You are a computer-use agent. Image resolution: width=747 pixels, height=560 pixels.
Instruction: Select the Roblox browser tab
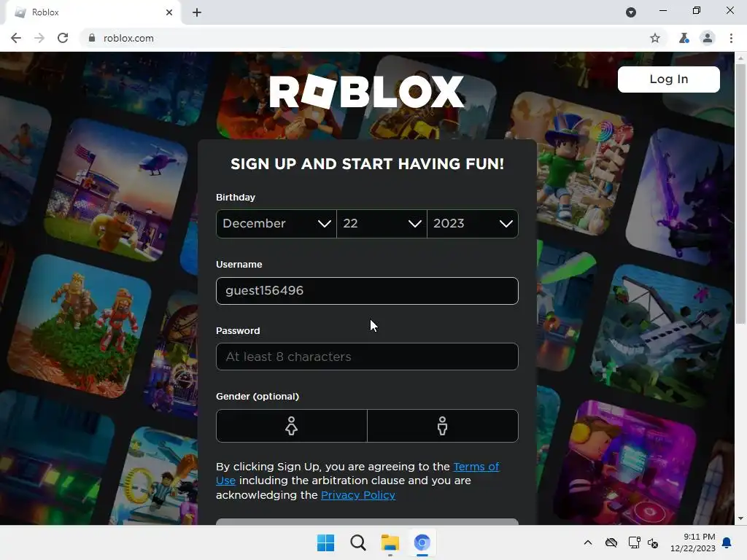pyautogui.click(x=93, y=12)
